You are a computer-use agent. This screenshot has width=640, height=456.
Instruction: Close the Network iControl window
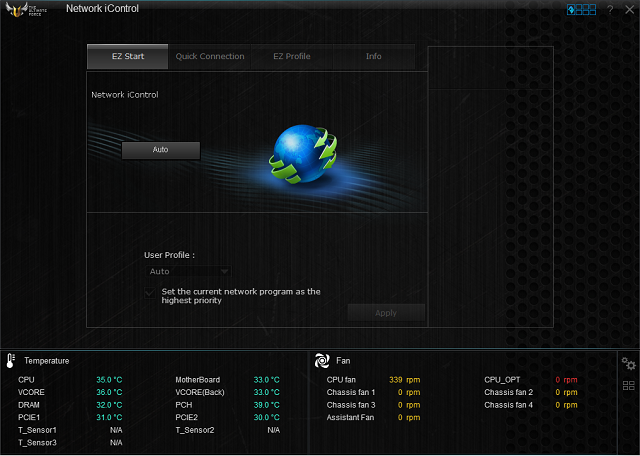(629, 10)
